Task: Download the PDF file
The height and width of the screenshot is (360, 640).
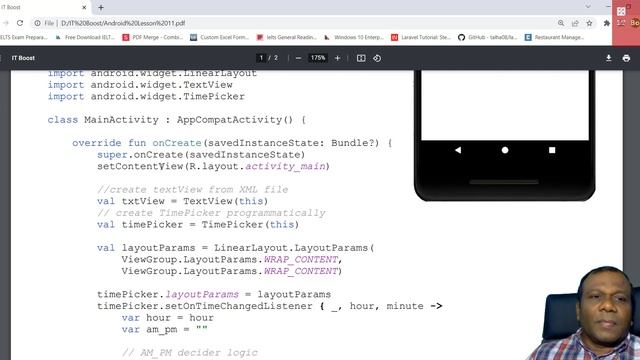Action: click(609, 58)
